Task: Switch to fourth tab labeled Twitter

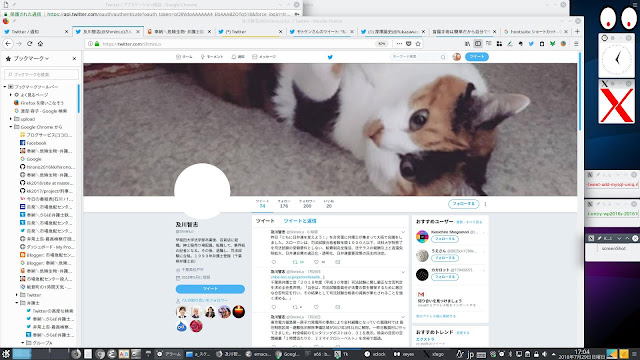Action: coord(250,31)
